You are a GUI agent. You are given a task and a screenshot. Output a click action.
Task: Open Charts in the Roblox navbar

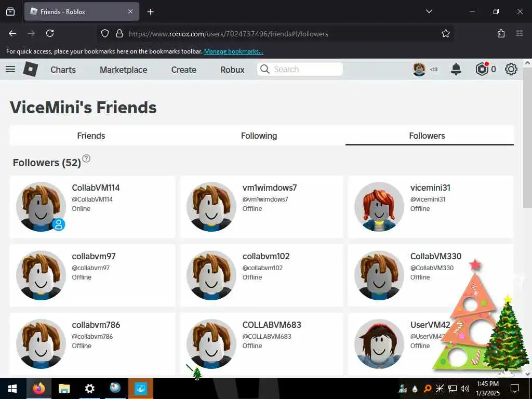pos(63,70)
